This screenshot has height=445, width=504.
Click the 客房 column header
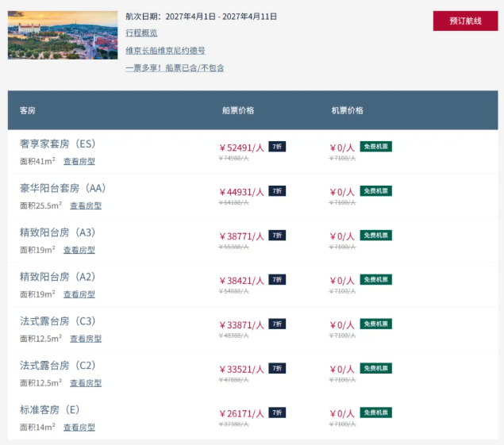[28, 110]
